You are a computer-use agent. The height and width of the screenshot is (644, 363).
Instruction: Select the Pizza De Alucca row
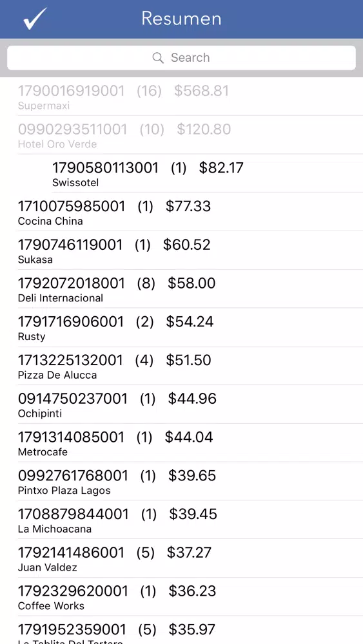(181, 366)
